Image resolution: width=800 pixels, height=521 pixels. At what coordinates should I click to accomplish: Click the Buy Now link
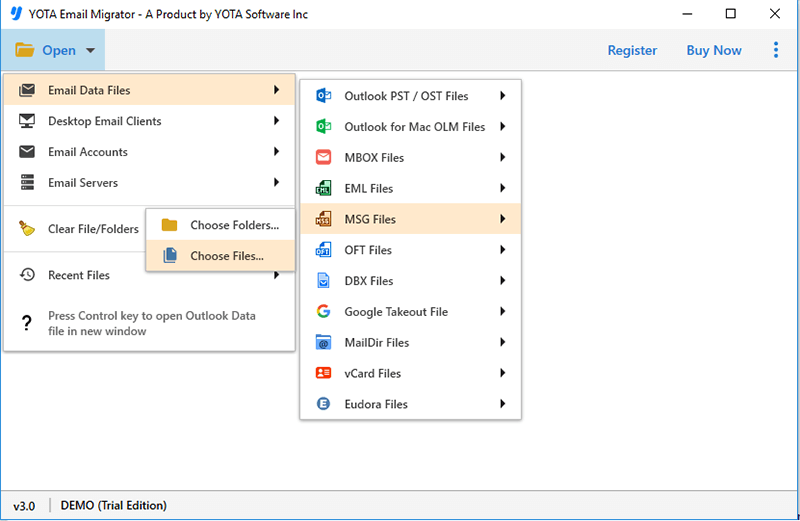click(x=714, y=50)
